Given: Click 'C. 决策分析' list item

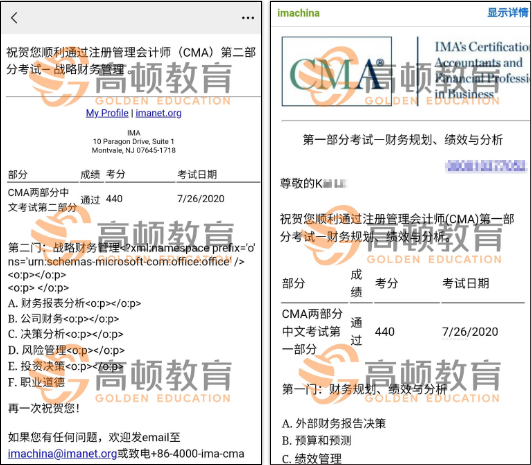Looking at the screenshot, I should coord(36,334).
